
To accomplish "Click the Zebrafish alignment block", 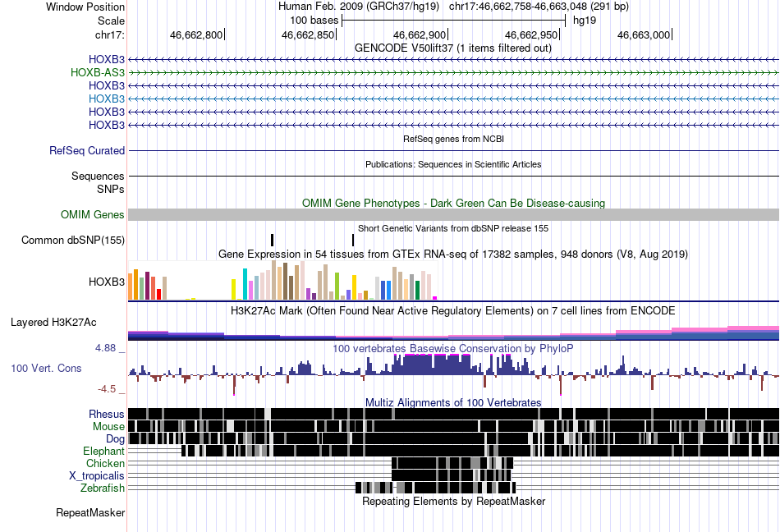I will click(x=436, y=488).
